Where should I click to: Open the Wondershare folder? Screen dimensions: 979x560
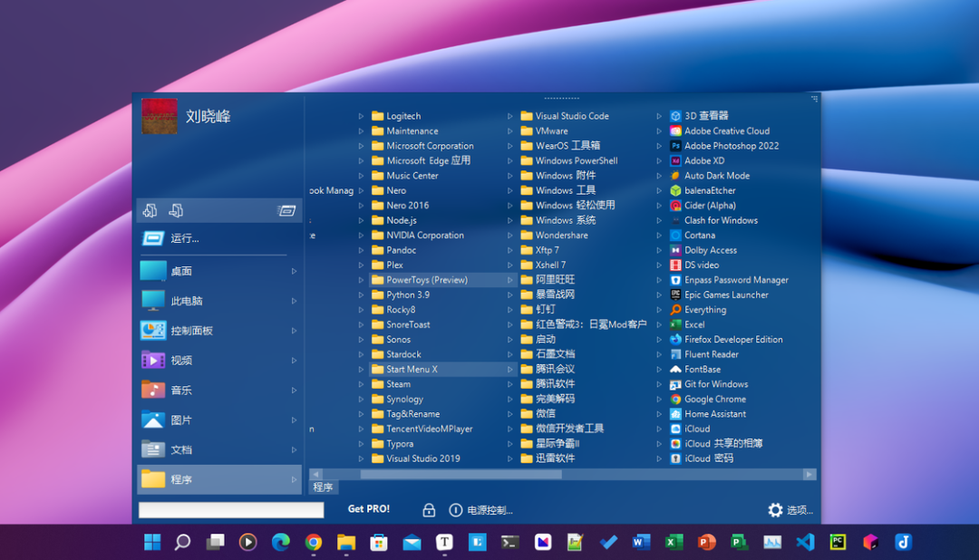(555, 236)
